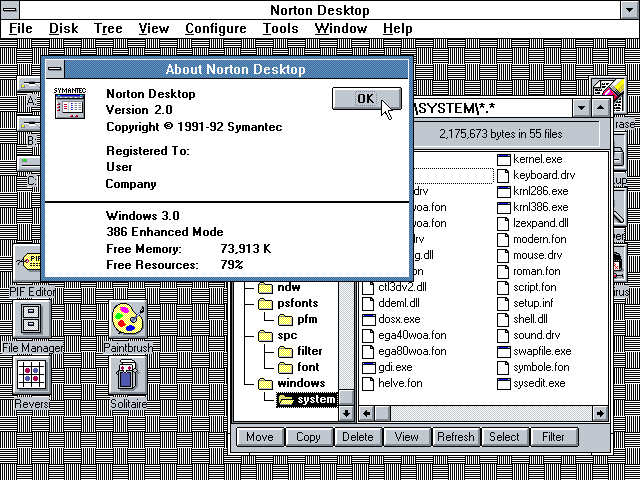Screen dimensions: 640x480
Task: Open the Disk menu
Action: (x=63, y=29)
